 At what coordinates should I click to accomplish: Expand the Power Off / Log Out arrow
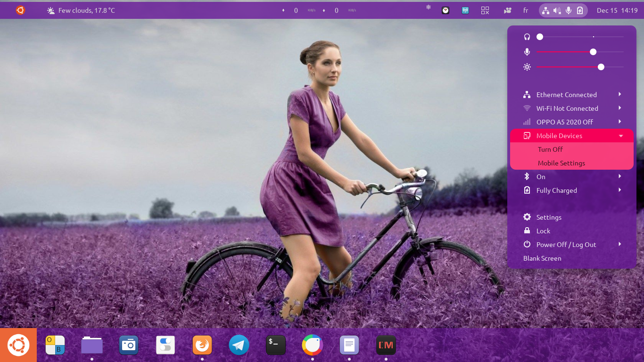coord(620,244)
